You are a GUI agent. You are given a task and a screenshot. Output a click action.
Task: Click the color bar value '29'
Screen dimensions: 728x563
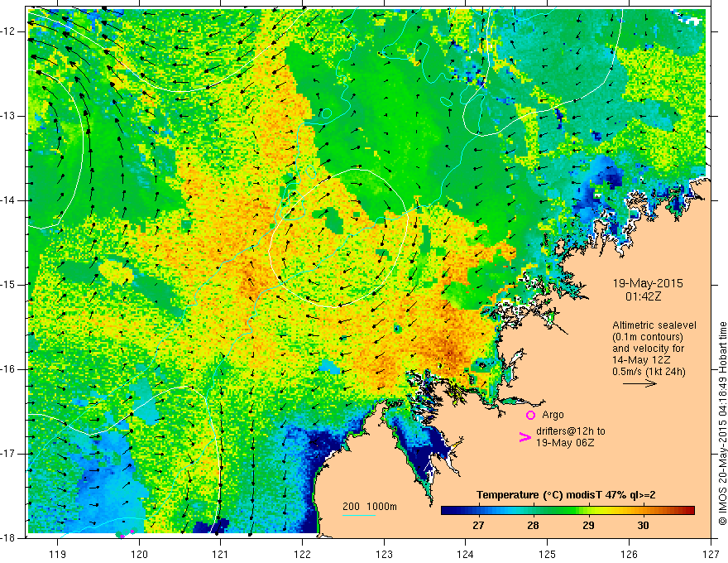(x=588, y=526)
